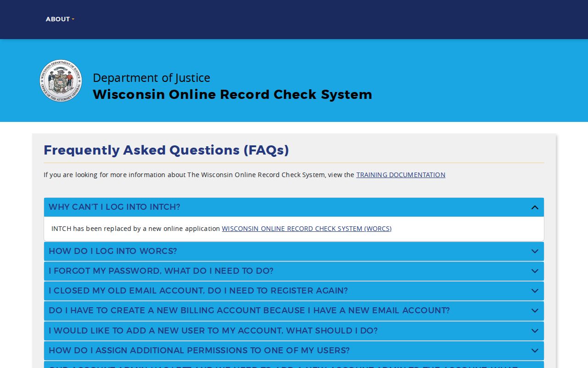Viewport: 588px width, 368px height.
Task: Expand the new billing account question chevron
Action: pos(535,310)
